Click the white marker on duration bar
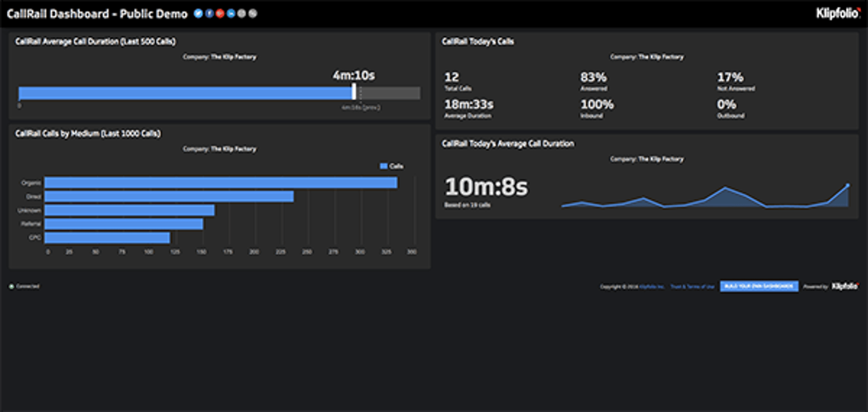The image size is (868, 412). point(354,92)
